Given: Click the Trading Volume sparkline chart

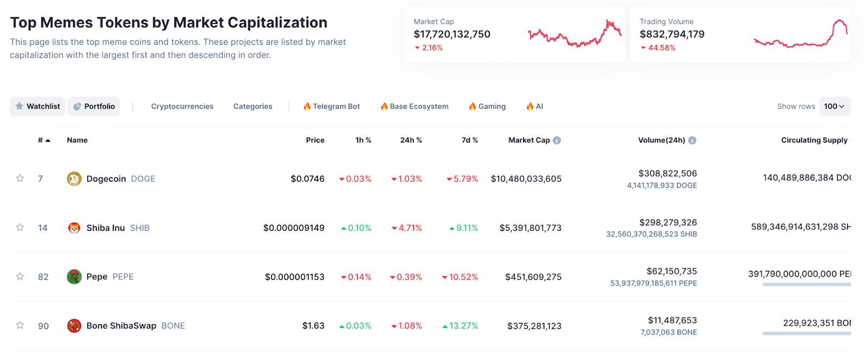Looking at the screenshot, I should pyautogui.click(x=801, y=34).
